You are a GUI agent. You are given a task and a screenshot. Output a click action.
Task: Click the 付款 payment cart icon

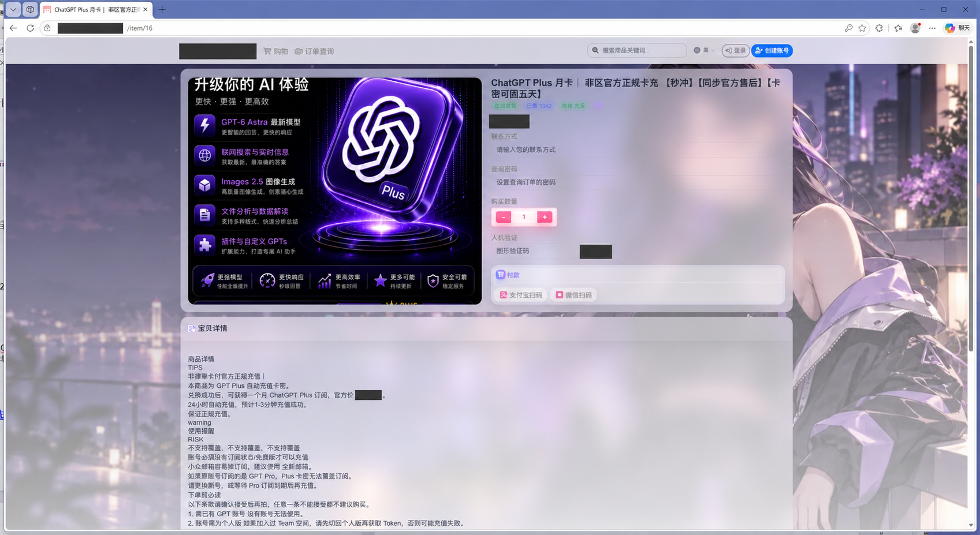[500, 275]
